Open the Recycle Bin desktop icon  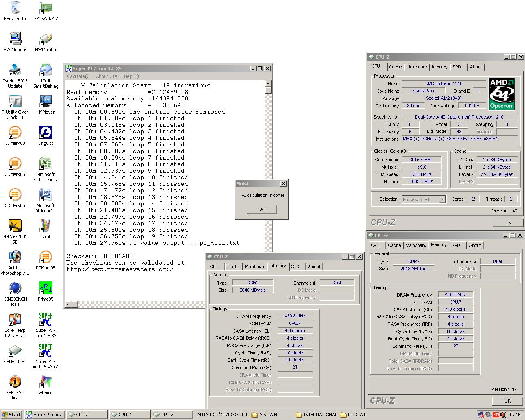[x=15, y=11]
